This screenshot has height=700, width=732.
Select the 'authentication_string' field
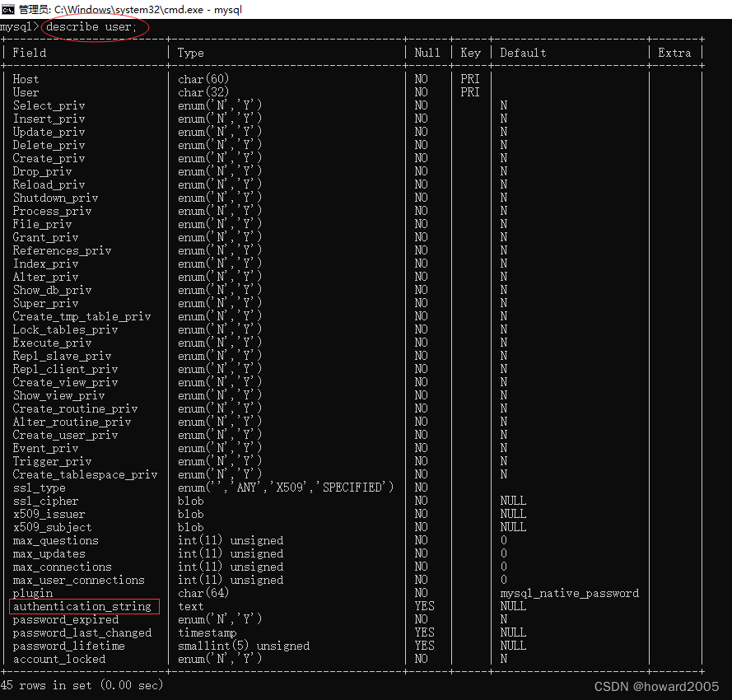[82, 607]
